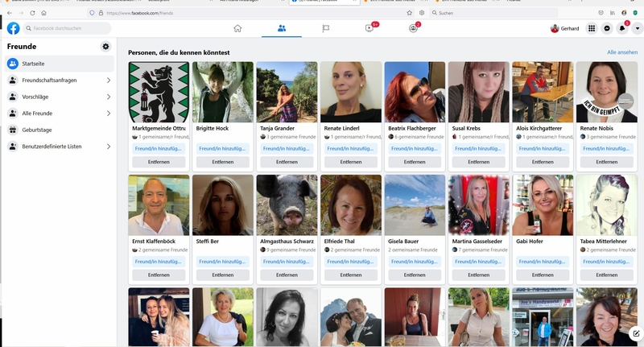Open Tanja Grander profile name

pos(277,128)
